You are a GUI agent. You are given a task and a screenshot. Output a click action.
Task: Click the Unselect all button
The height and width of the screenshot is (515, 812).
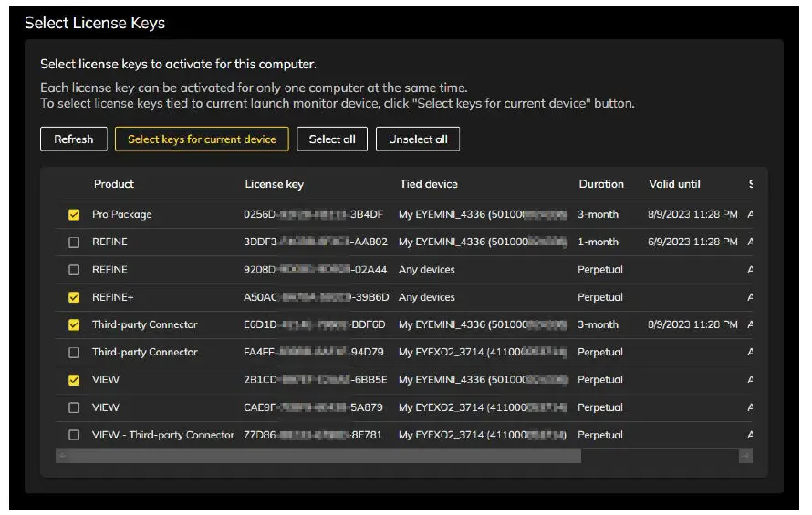(x=417, y=139)
